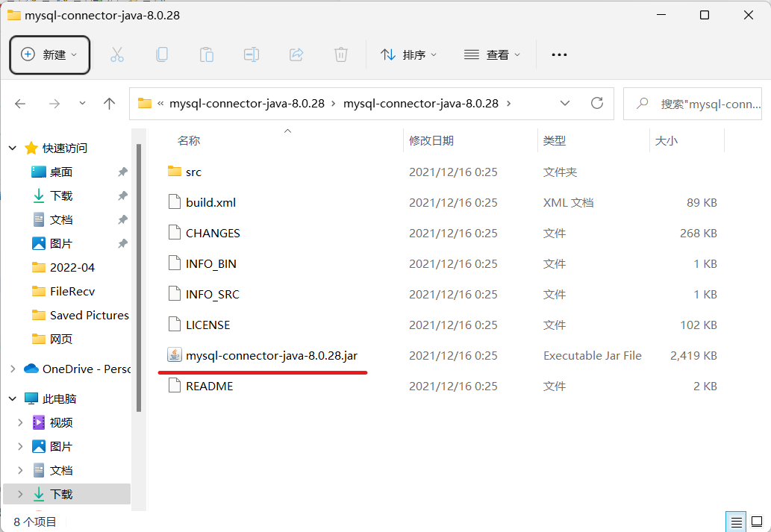The height and width of the screenshot is (532, 771).
Task: Expand the OneDrive tree node
Action: pos(13,369)
